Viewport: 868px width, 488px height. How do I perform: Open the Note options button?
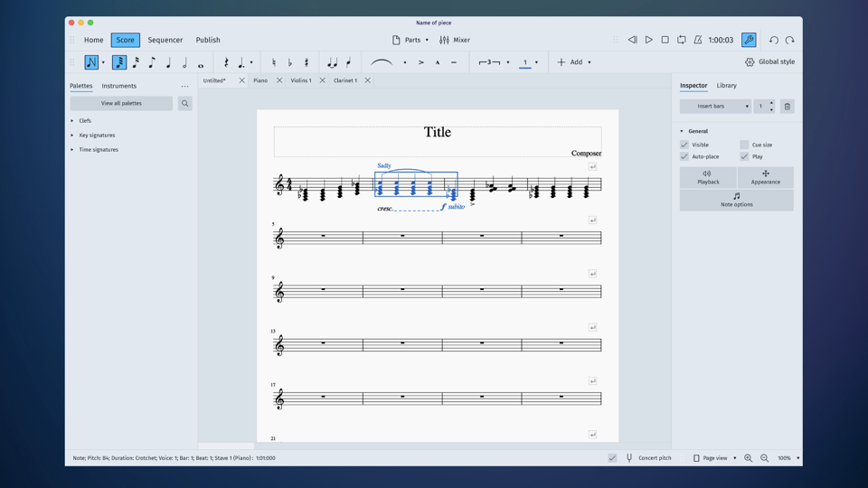736,200
